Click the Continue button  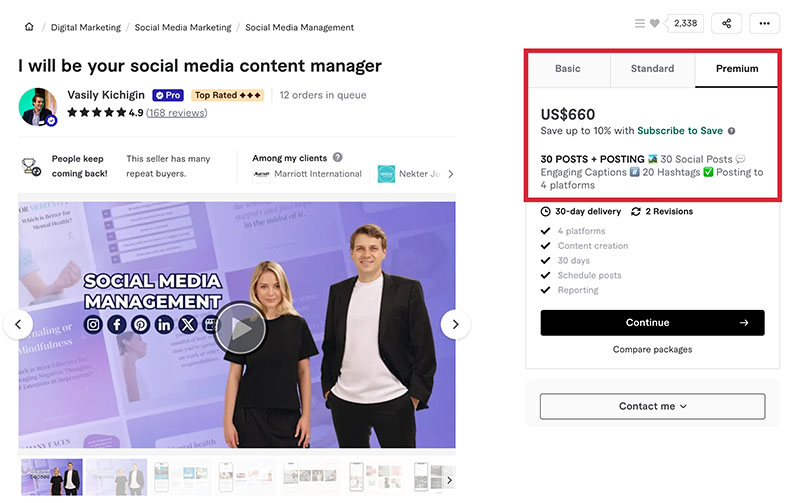pos(652,322)
